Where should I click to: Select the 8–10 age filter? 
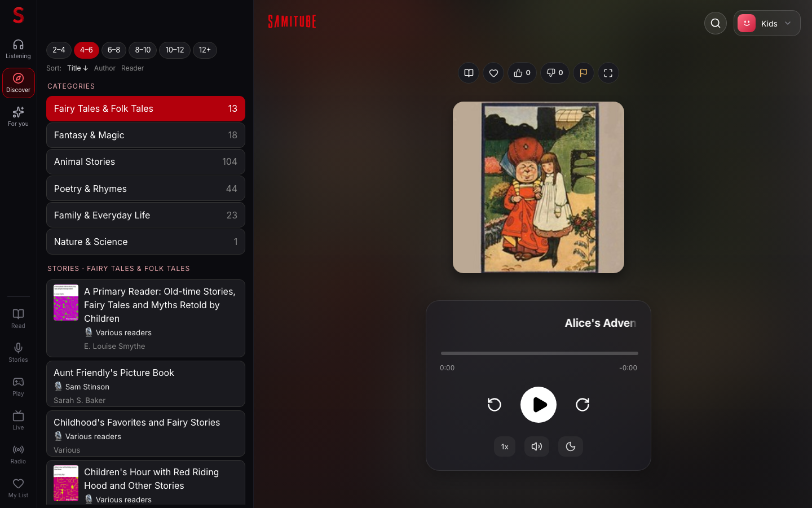tap(143, 50)
